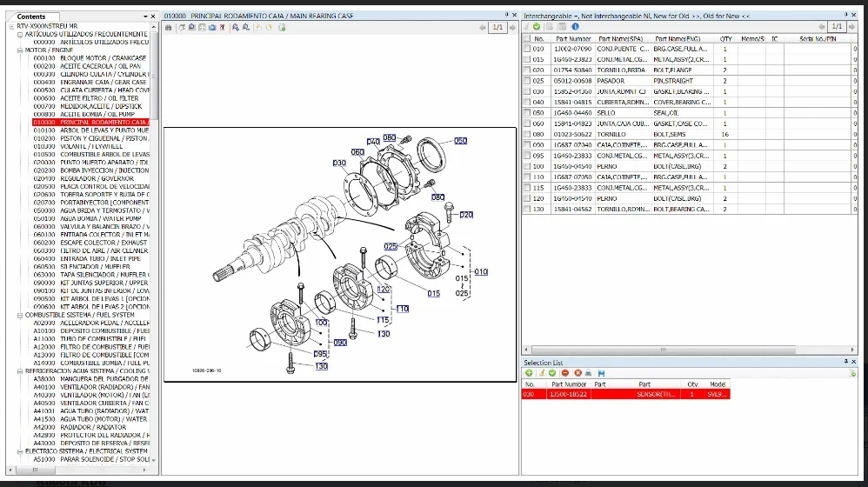The image size is (868, 487).
Task: Check the box for part No. 010
Action: (x=527, y=49)
